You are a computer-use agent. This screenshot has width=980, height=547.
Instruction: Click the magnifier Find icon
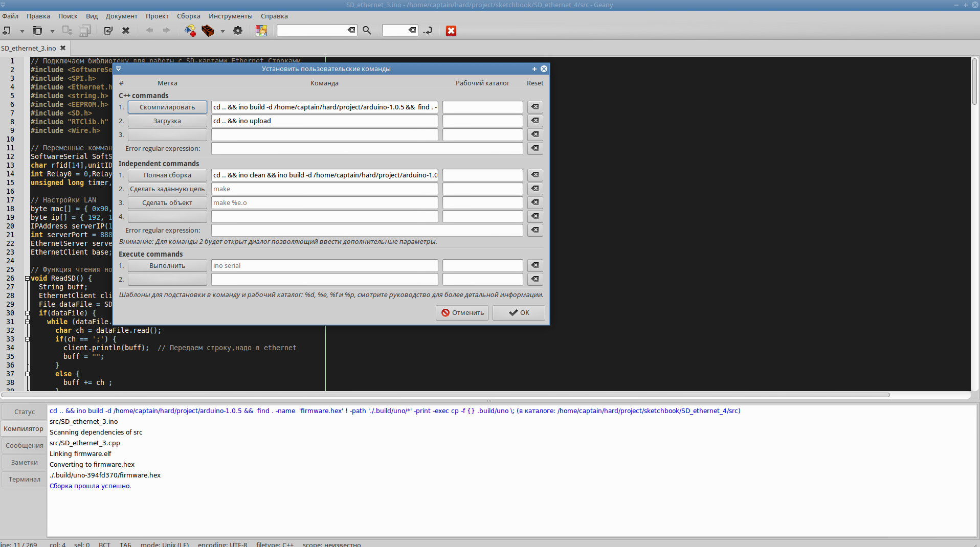(367, 31)
